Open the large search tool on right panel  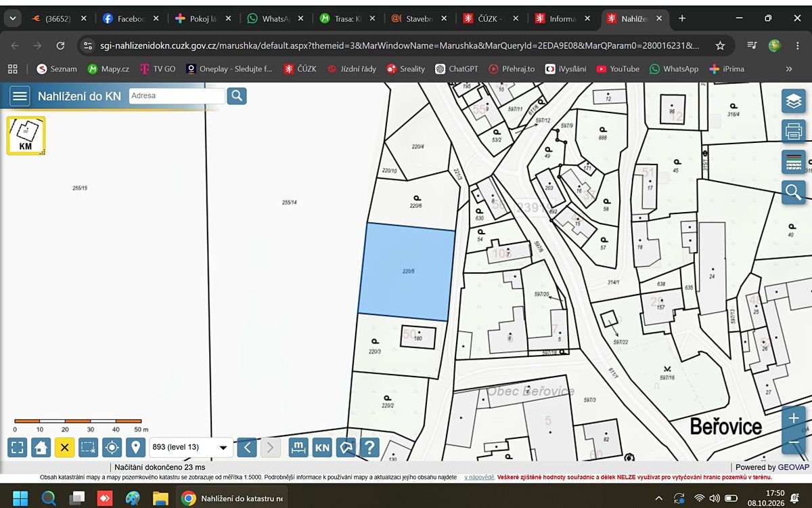[x=793, y=192]
